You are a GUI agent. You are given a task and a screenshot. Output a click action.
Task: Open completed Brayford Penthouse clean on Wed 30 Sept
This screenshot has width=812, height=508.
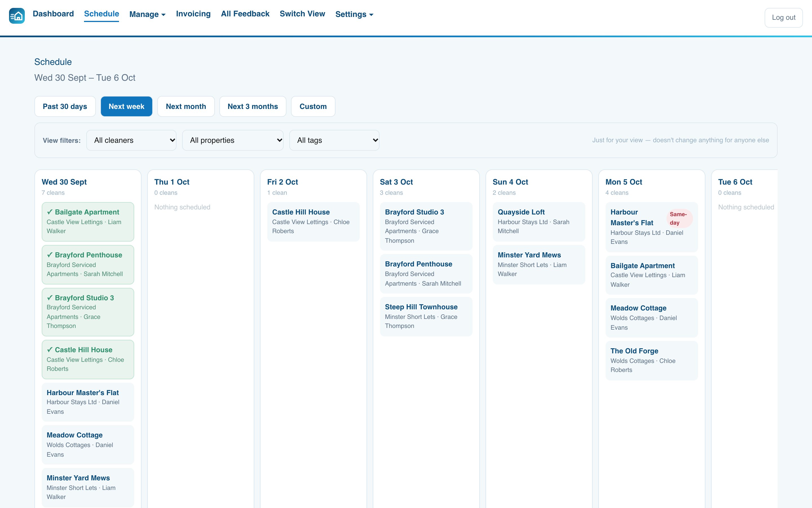tap(88, 265)
